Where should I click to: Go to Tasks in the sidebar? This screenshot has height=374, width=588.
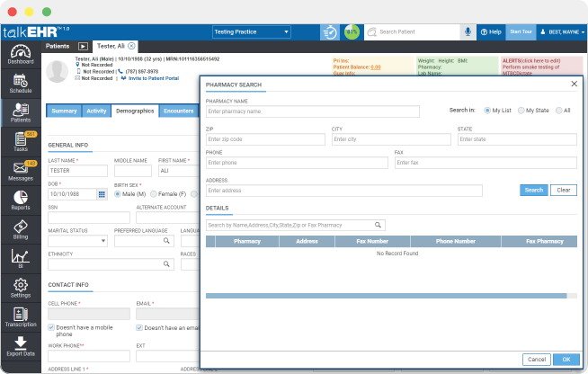[20, 141]
